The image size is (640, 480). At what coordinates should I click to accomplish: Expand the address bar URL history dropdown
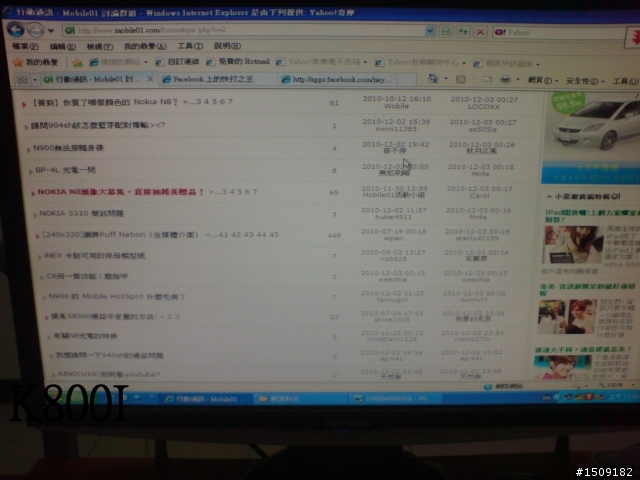click(430, 31)
